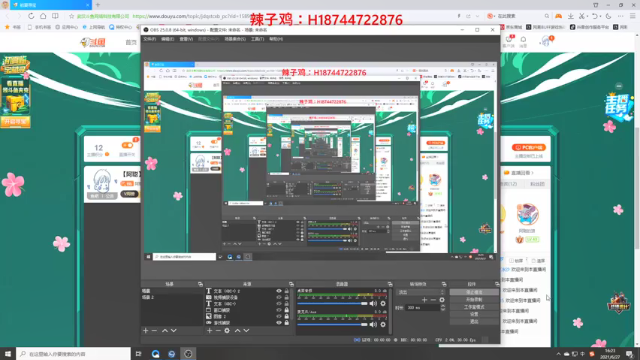Mute the 麦克风/Aux speaker icon

coord(373,324)
